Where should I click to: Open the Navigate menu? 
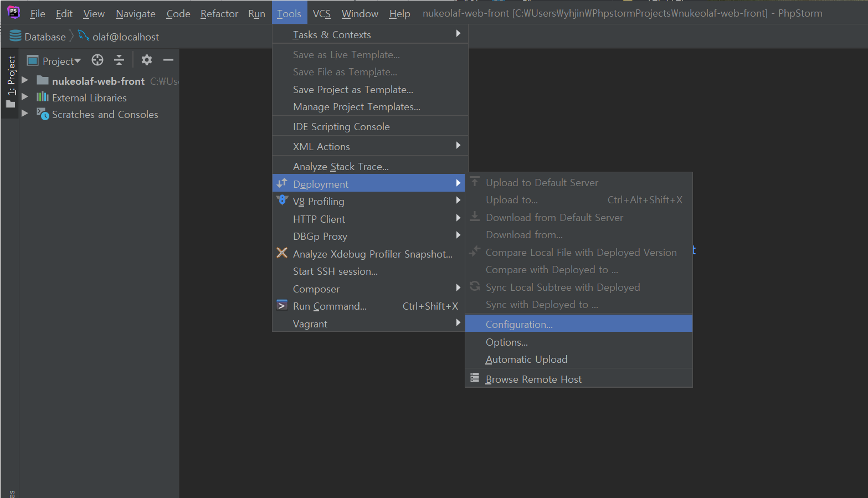pos(136,13)
